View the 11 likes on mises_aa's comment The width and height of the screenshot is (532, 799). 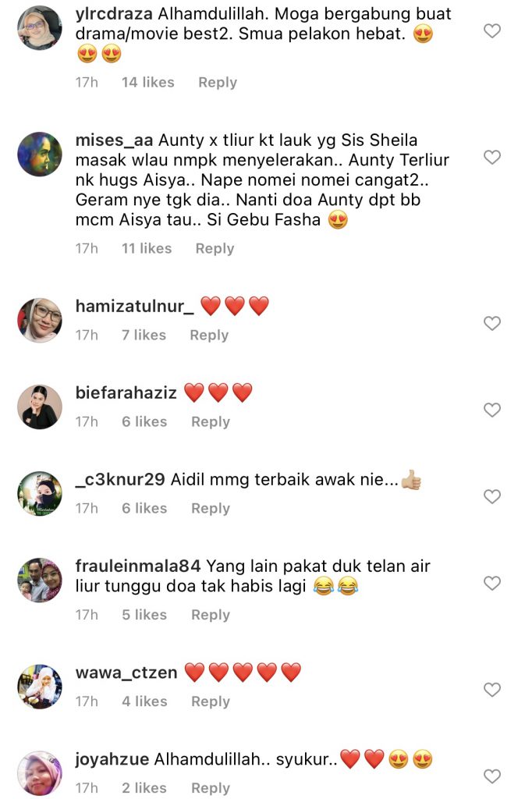(x=147, y=249)
